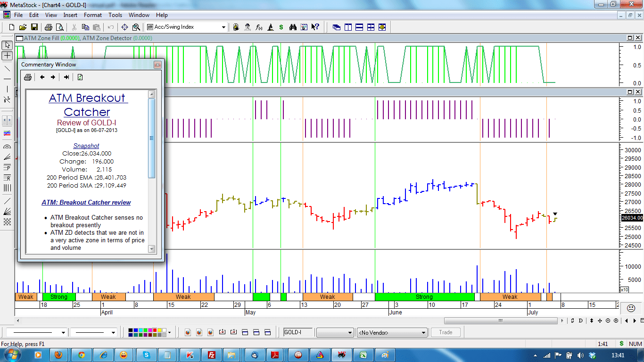Copy using the toolbar Copy icon
Viewport: 644px width, 362px height.
[86, 27]
